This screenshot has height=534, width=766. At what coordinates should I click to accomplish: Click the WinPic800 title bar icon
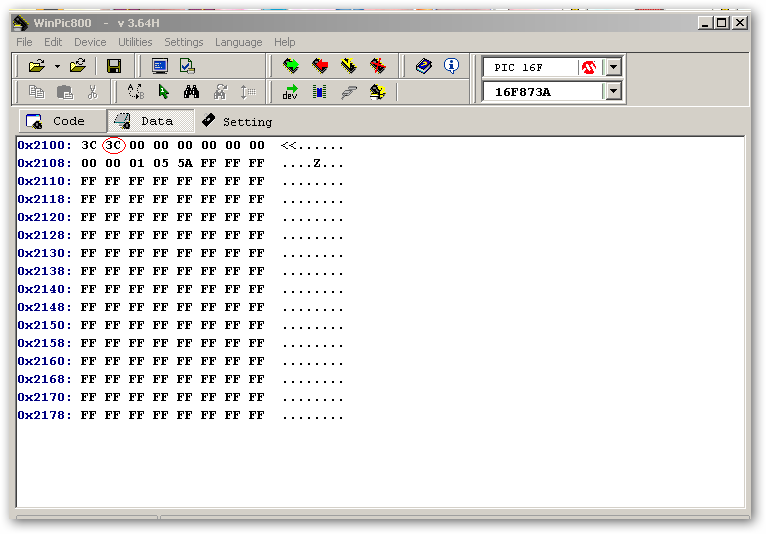coord(21,22)
